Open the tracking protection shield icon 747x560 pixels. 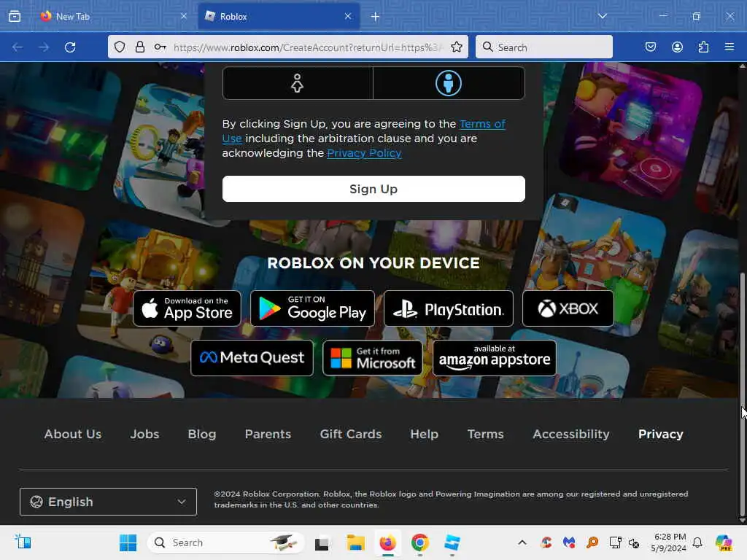coord(120,47)
